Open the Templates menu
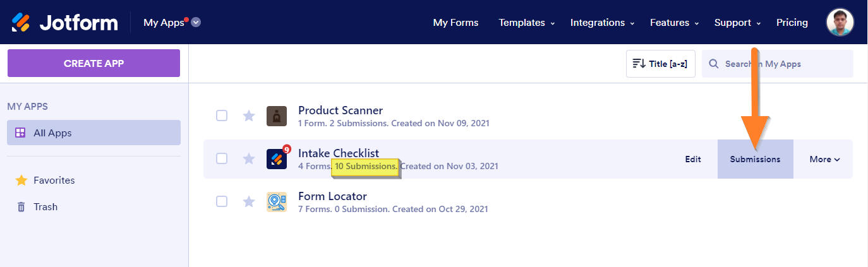 pos(526,23)
